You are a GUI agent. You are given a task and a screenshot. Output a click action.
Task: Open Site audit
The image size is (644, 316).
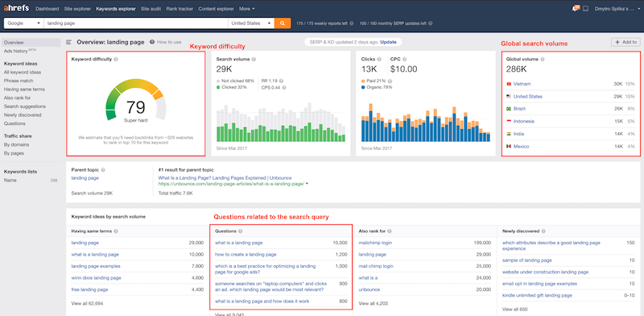tap(151, 9)
